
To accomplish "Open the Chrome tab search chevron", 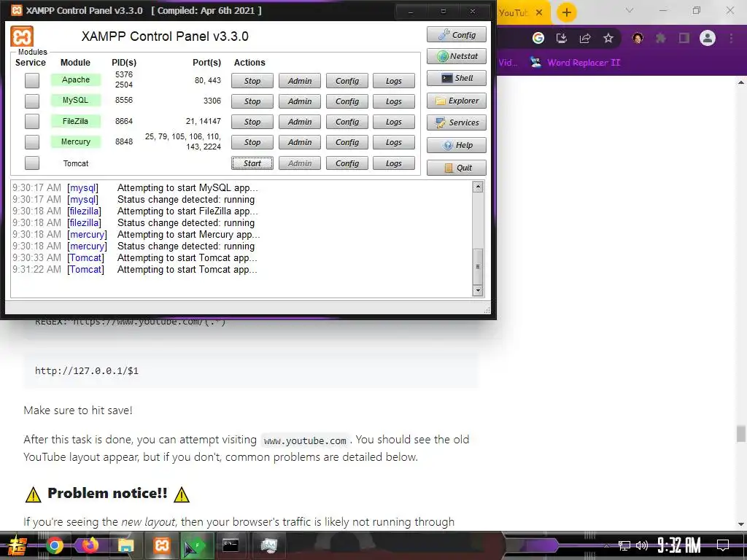I will pos(630,10).
